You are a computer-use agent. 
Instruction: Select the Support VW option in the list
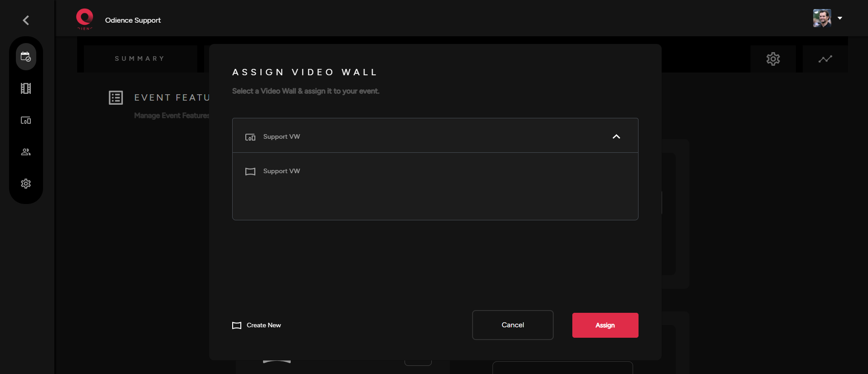(281, 171)
